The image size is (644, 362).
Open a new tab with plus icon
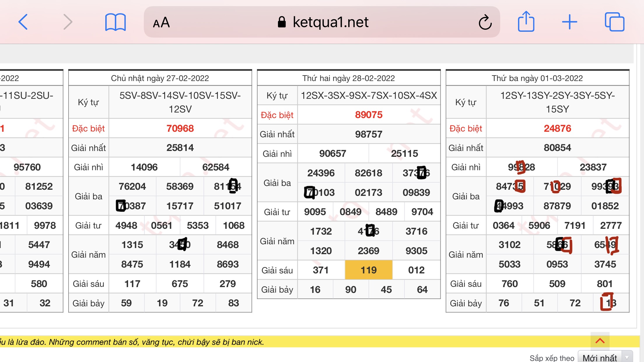(569, 22)
